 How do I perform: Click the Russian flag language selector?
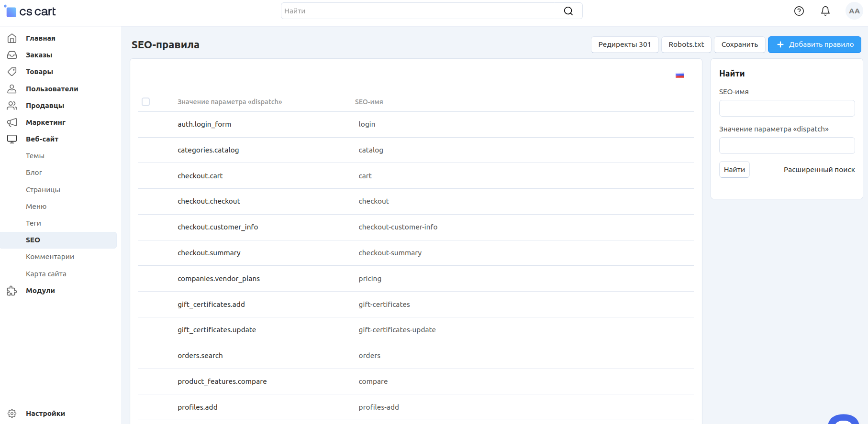pyautogui.click(x=679, y=75)
